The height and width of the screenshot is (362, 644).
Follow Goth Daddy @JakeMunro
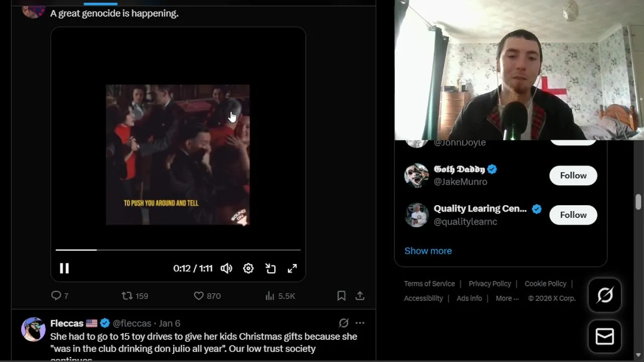[573, 175]
